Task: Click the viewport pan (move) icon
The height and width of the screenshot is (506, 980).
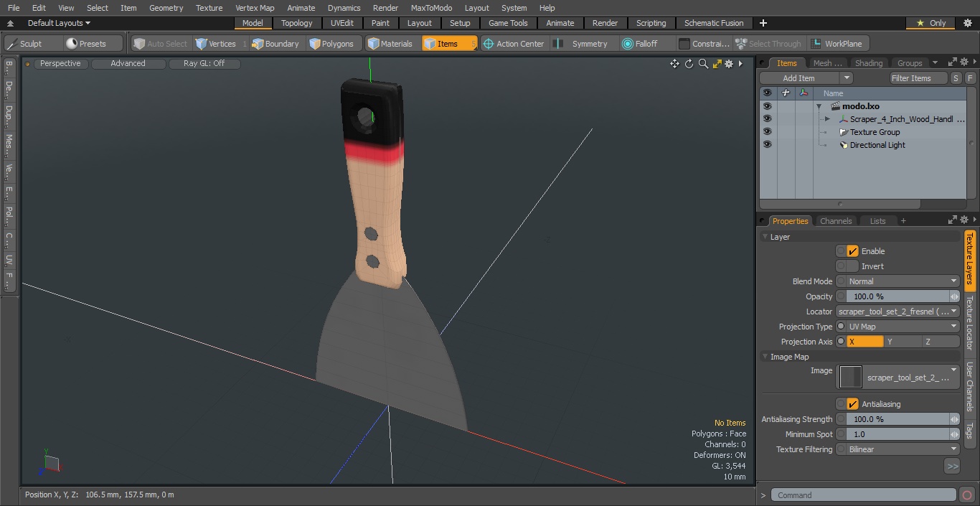Action: point(674,64)
